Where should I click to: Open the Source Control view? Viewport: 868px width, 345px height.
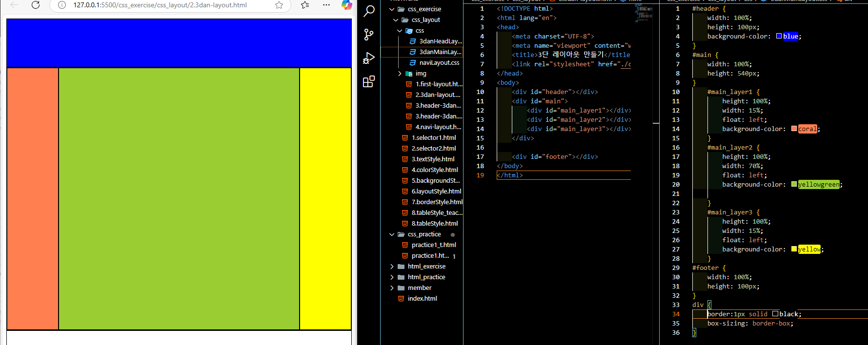369,34
